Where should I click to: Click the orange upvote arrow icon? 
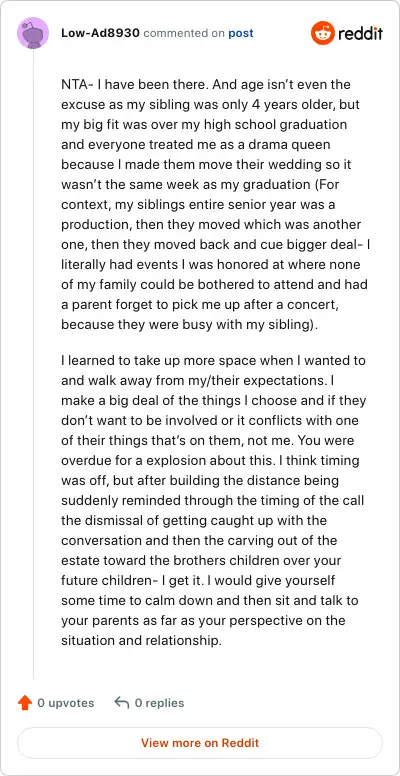25,703
